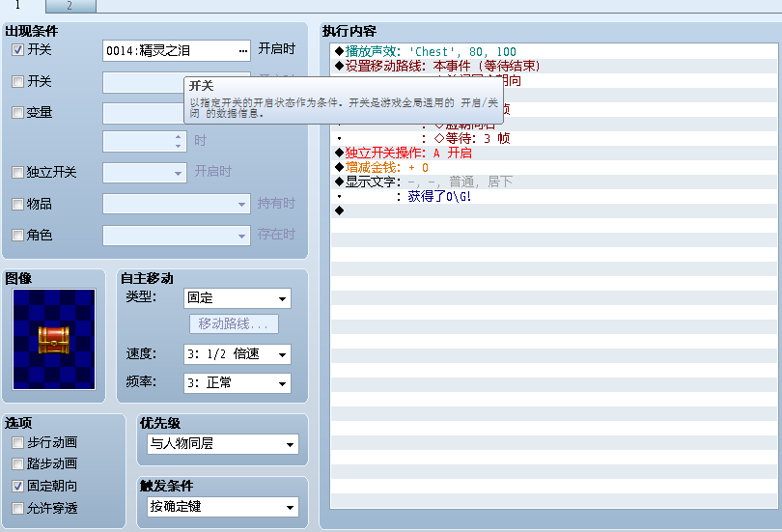Select event page tab 1
Image resolution: width=782 pixels, height=532 pixels.
coord(20,6)
